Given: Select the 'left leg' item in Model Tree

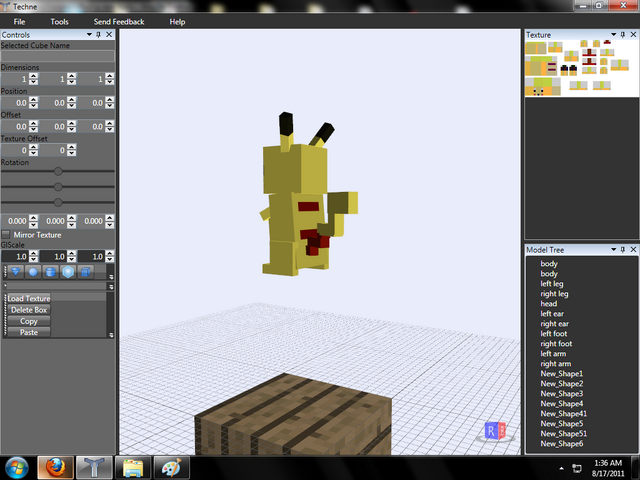Looking at the screenshot, I should pos(552,284).
